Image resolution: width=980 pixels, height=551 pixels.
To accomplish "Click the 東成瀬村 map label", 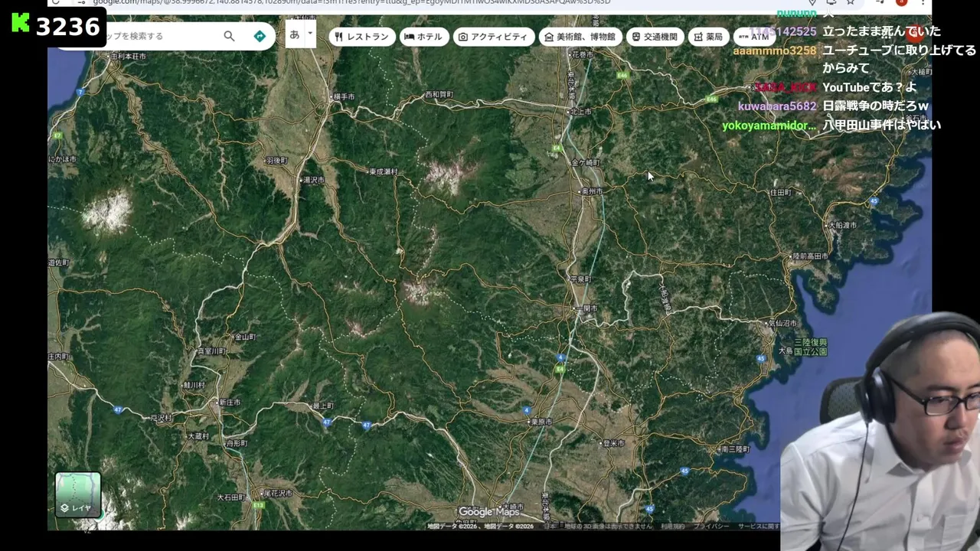I will 384,172.
